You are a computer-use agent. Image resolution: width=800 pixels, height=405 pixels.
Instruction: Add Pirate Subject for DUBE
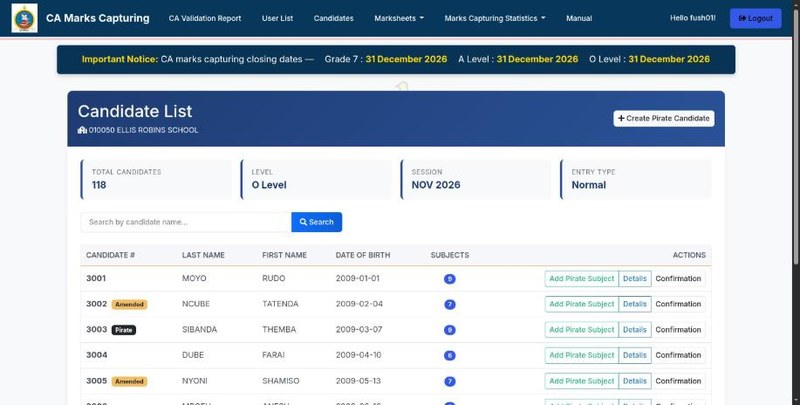pyautogui.click(x=582, y=355)
